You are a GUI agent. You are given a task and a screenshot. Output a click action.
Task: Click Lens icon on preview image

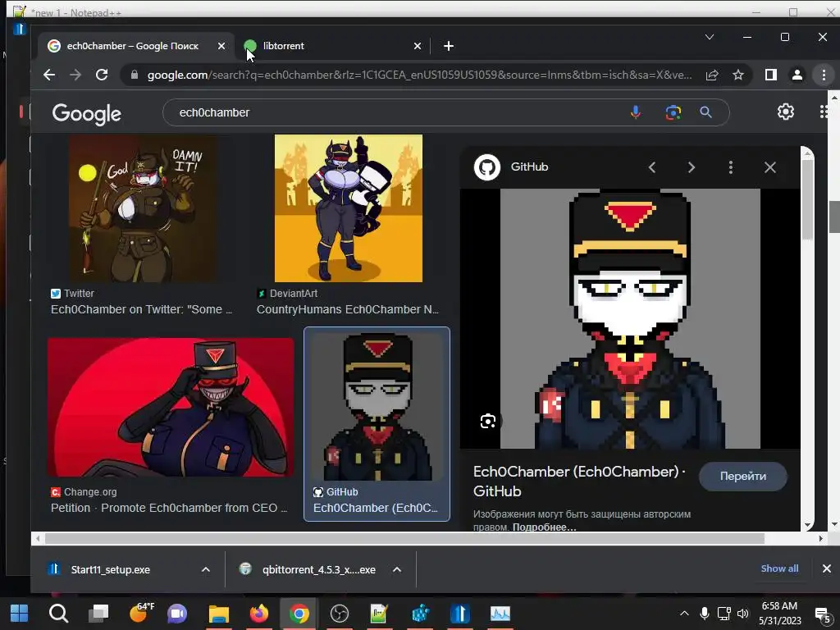click(x=488, y=422)
